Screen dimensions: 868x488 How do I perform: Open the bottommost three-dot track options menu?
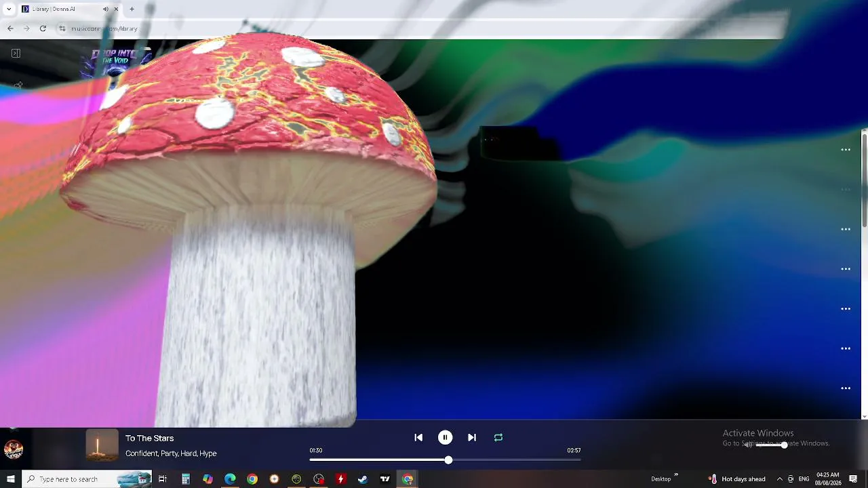[846, 388]
